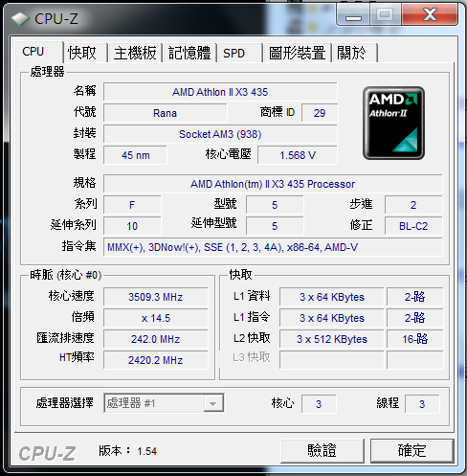
Task: Click the L1 指令 size value 3 x 64 KBytes
Action: pos(332,318)
